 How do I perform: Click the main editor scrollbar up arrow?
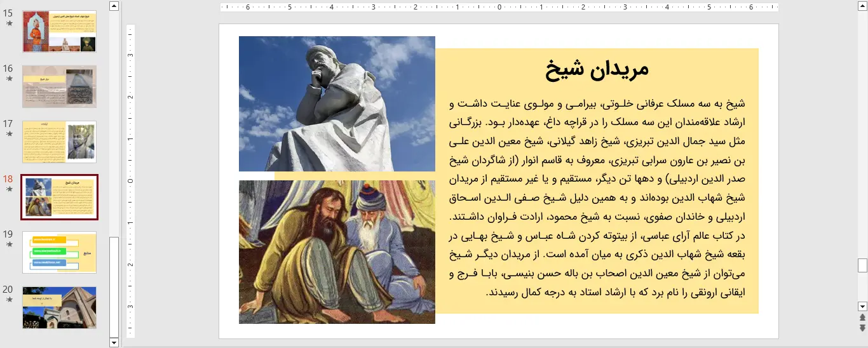[x=862, y=6]
